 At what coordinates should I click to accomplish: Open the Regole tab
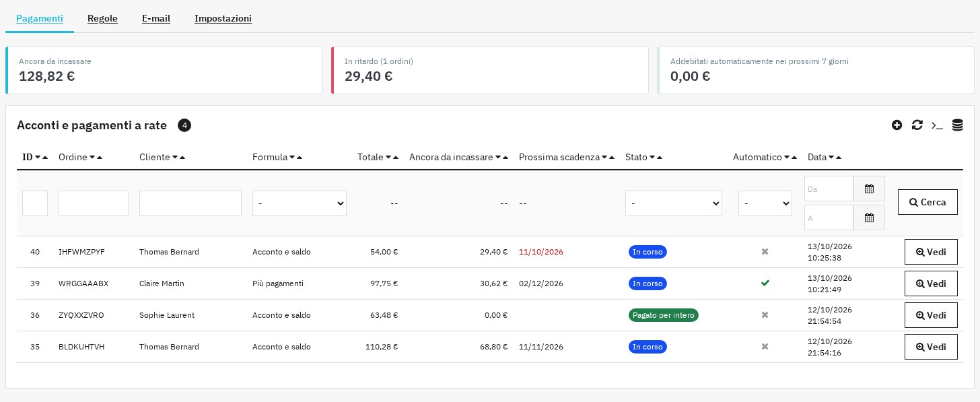[102, 18]
